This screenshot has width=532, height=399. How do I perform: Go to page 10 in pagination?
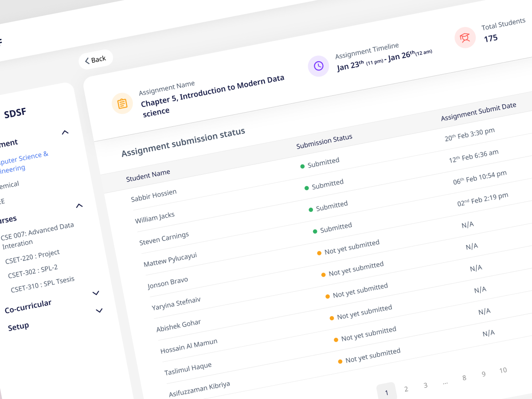503,370
